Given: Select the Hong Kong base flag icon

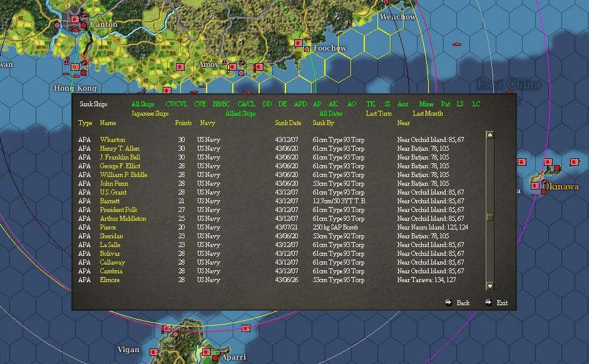Looking at the screenshot, I should [75, 67].
